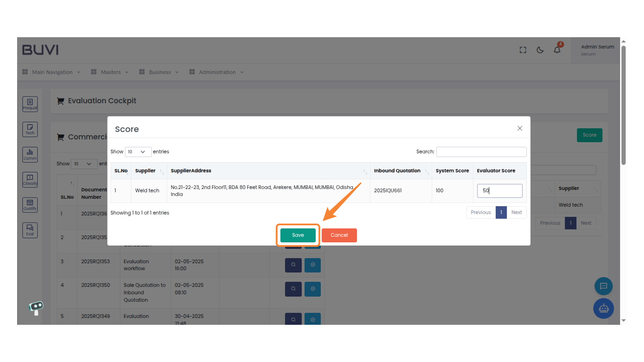The width and height of the screenshot is (644, 362).
Task: Open the chat message bubble button
Action: click(x=603, y=286)
